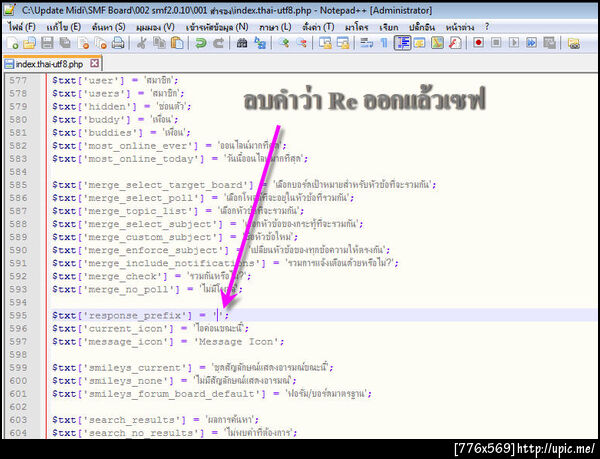This screenshot has height=459, width=600.
Task: Click the Print icon
Action: [118, 43]
